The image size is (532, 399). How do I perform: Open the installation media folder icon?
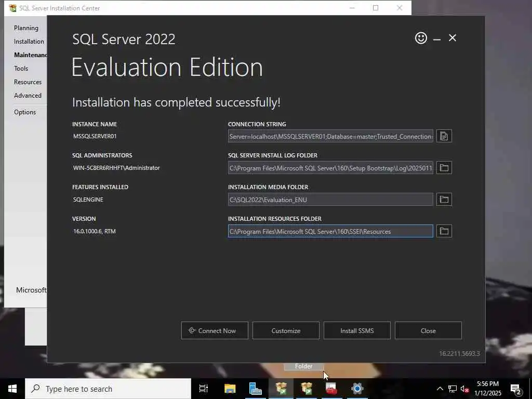[444, 199]
